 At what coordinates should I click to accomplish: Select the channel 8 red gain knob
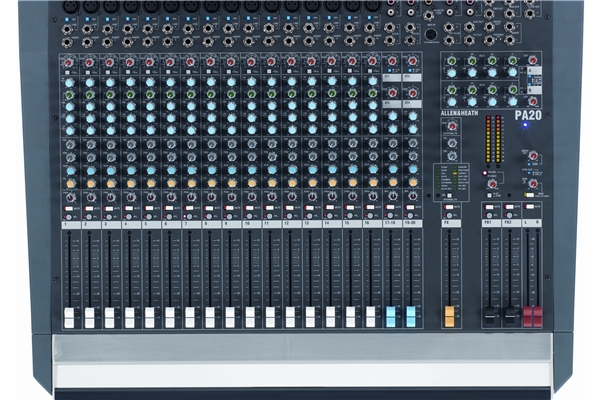coord(210,62)
